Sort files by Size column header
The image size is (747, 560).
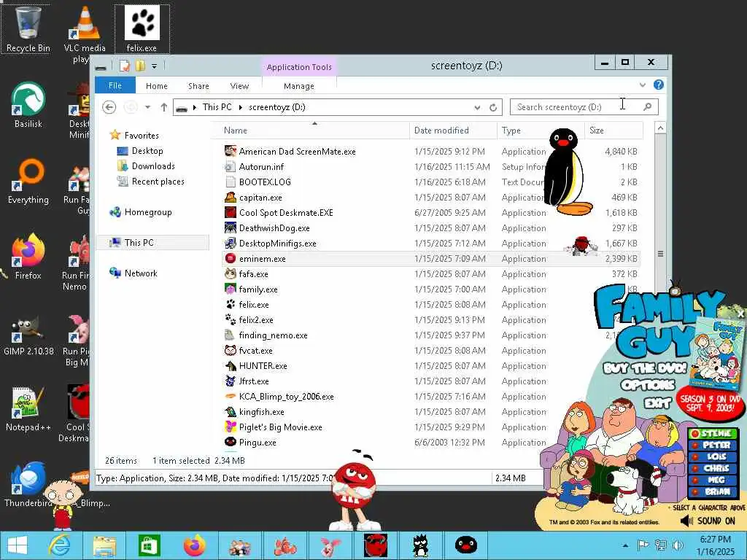tap(614, 131)
